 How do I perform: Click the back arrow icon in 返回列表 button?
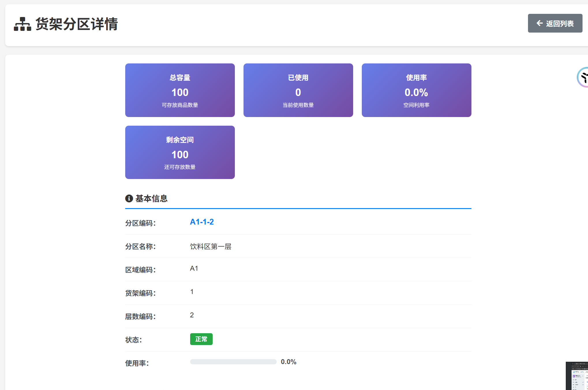click(539, 23)
